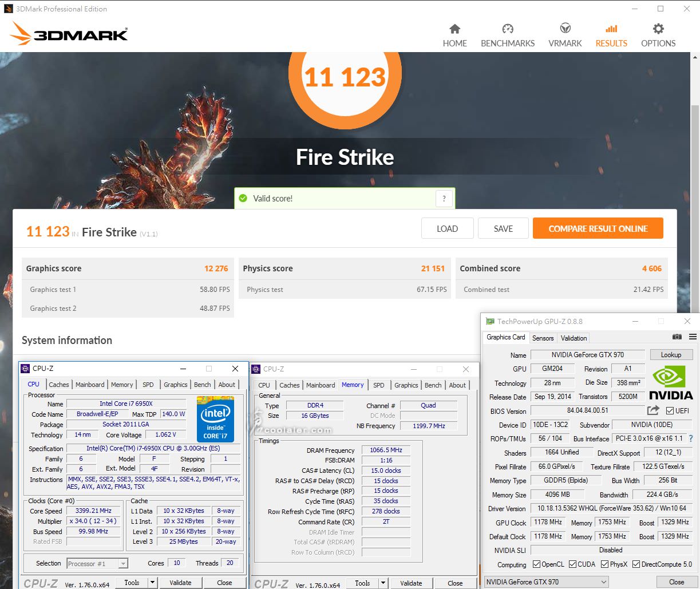Screen dimensions: 700x589
Task: Click the BIOS Version field 84.04.84.00.51
Action: click(x=588, y=410)
